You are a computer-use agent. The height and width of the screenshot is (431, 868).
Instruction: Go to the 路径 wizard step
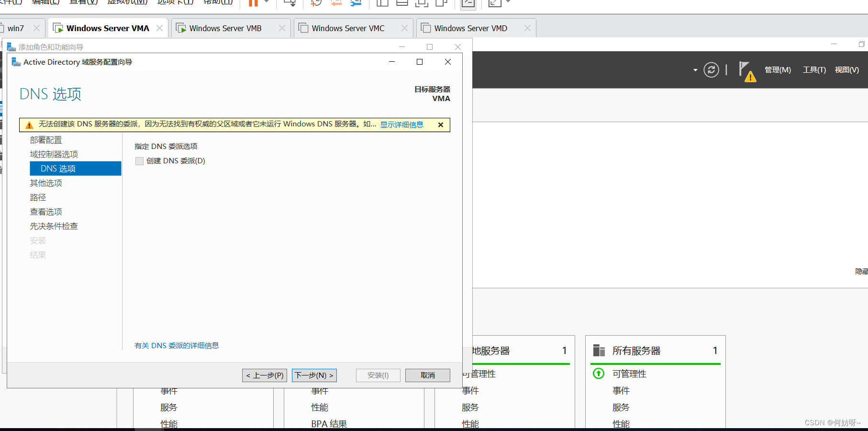click(x=38, y=197)
